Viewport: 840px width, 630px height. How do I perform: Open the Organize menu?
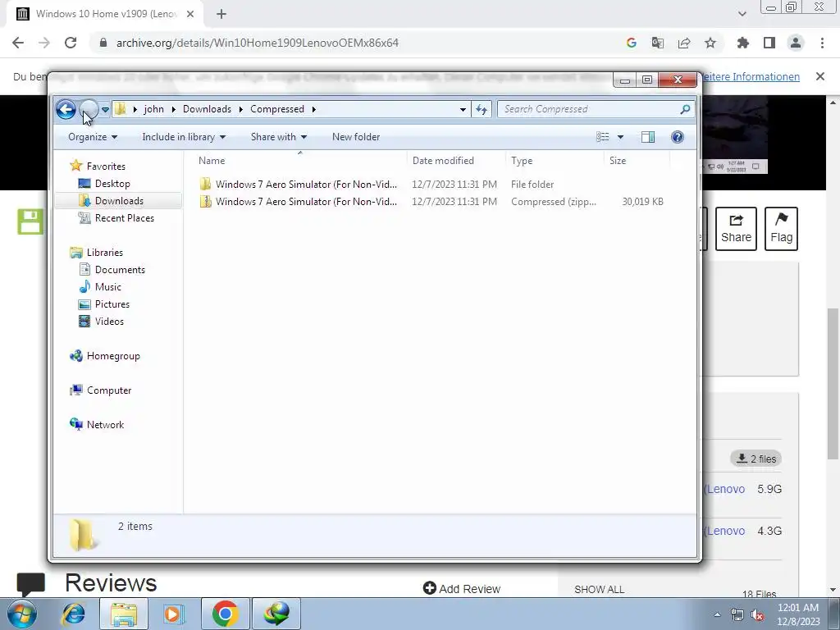click(92, 137)
